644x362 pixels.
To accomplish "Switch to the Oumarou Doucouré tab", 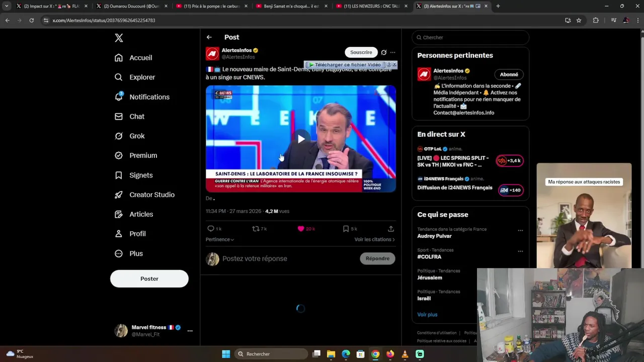I will click(132, 6).
